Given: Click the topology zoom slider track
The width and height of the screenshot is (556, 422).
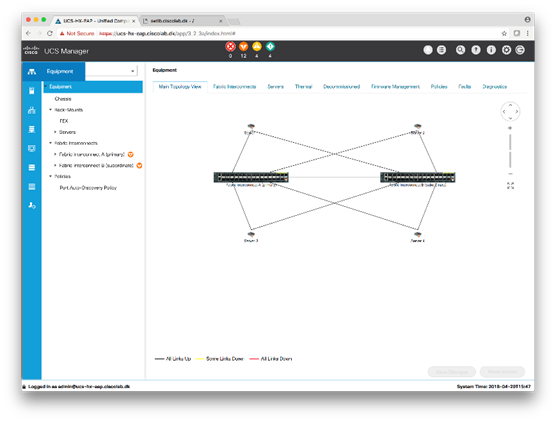Looking at the screenshot, I should pos(510,151).
